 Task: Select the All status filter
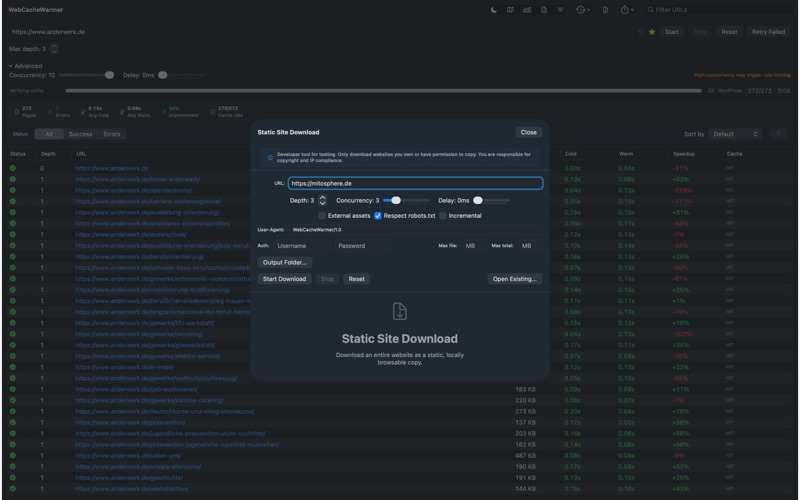tap(49, 134)
